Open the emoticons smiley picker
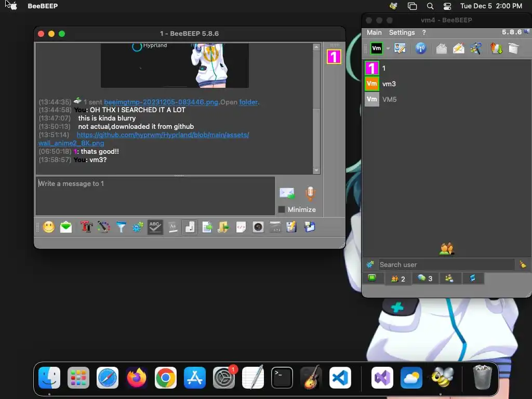This screenshot has height=399, width=532. [49, 227]
